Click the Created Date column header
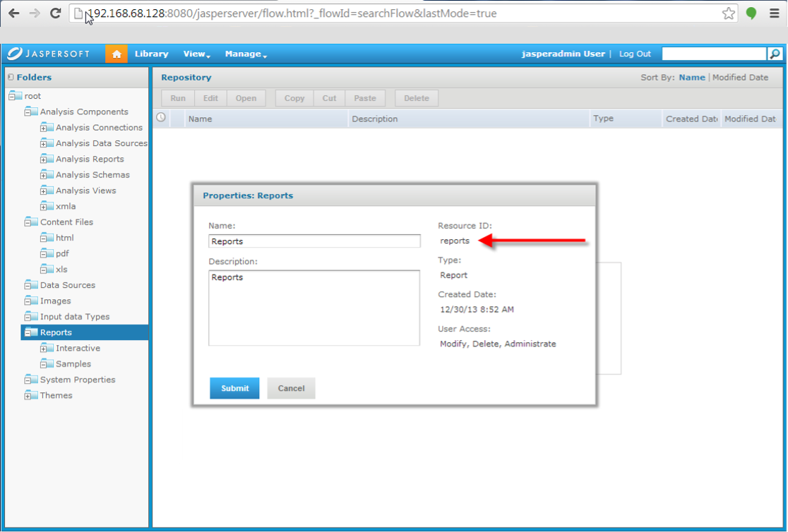The height and width of the screenshot is (532, 788). point(691,119)
